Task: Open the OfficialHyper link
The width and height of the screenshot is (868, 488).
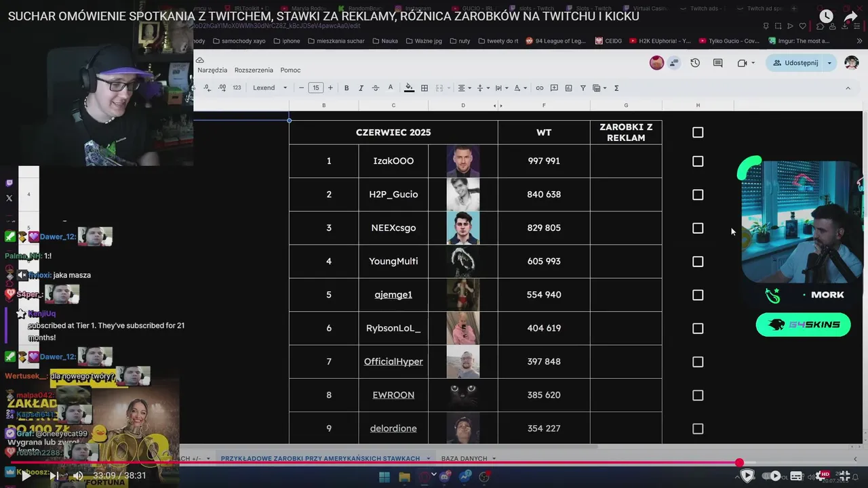Action: 393,362
